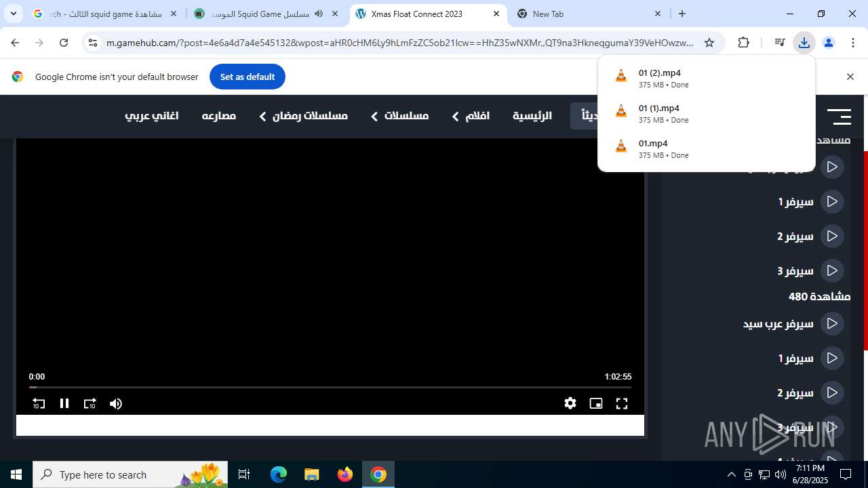Open video player settings gear
Screen dimensions: 868x488
click(x=570, y=403)
